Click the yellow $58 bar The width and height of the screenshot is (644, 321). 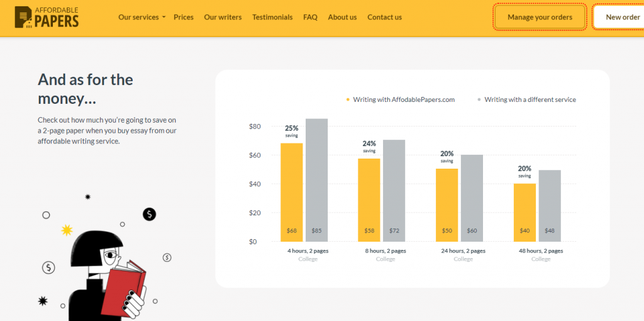(369, 200)
